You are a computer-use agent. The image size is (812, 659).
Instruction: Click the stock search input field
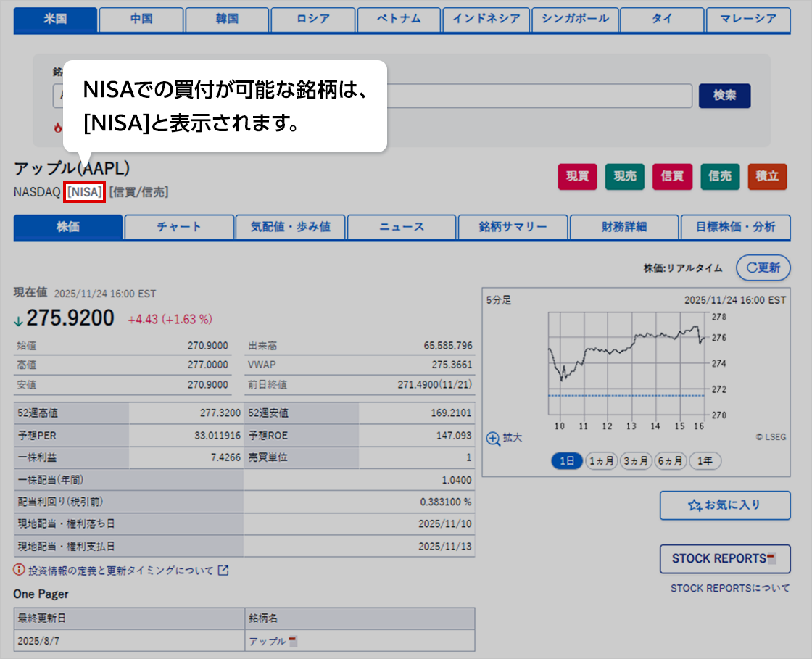pos(536,96)
